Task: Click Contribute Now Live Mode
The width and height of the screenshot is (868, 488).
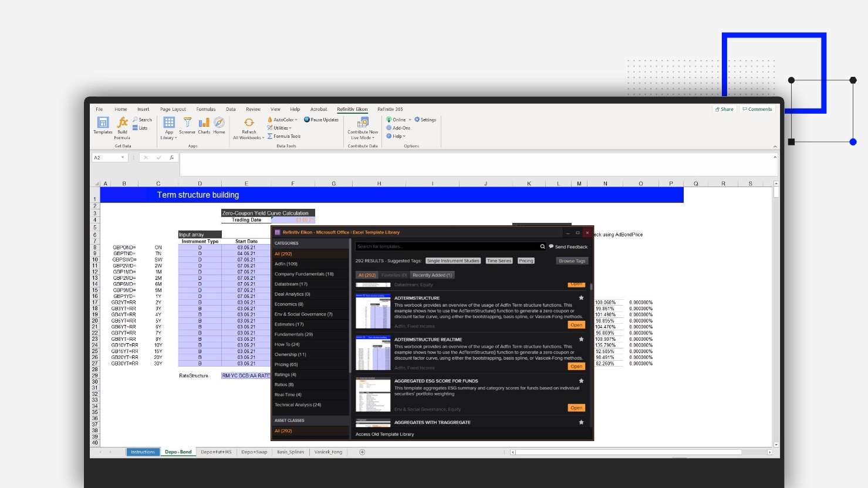Action: coord(363,128)
